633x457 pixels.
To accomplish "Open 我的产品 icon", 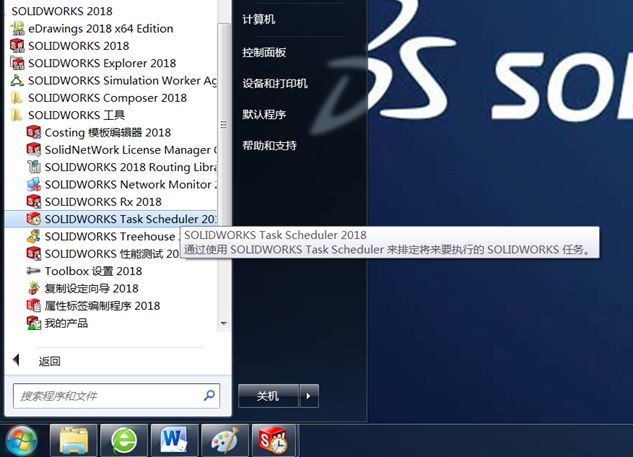I will pyautogui.click(x=34, y=323).
